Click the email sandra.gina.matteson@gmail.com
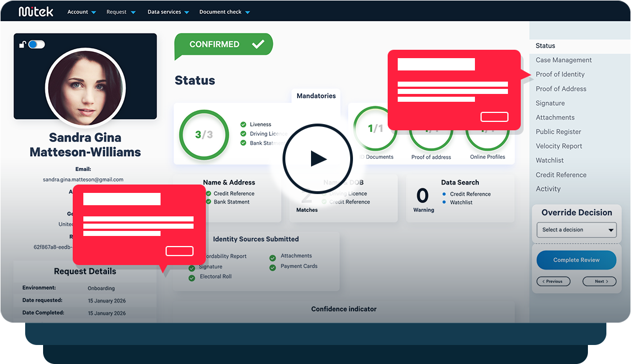Image resolution: width=631 pixels, height=364 pixels. [x=83, y=179]
